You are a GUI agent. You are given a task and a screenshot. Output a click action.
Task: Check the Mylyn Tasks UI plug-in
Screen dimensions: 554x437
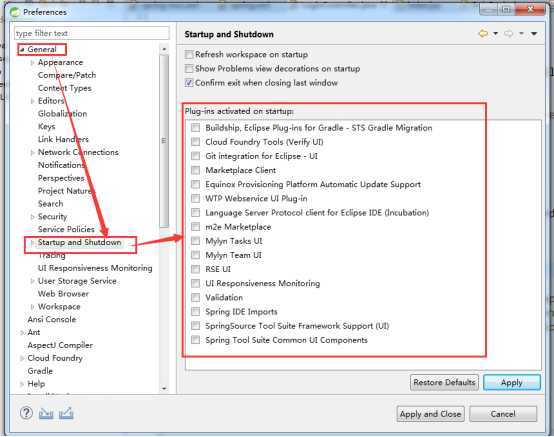click(195, 241)
